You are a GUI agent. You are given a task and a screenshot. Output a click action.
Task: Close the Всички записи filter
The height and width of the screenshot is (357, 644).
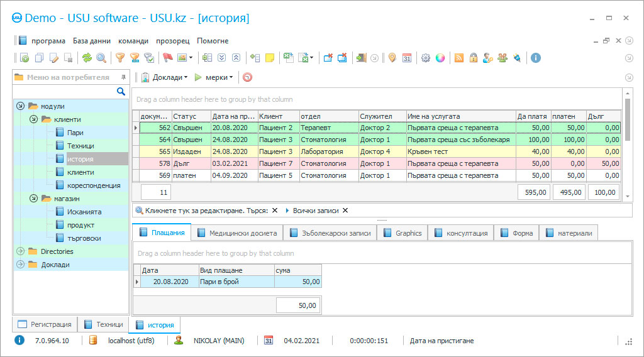345,211
